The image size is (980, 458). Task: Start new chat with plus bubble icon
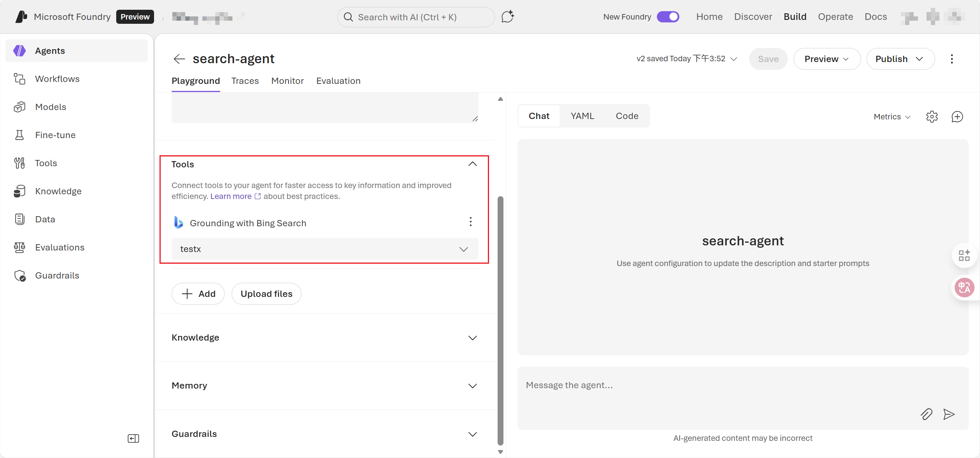[x=957, y=117]
